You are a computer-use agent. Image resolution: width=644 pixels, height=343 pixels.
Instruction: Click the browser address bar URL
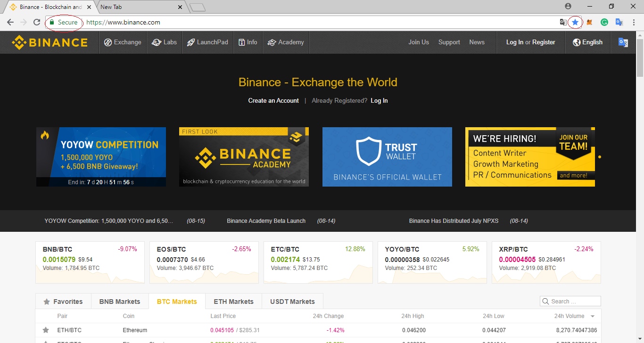(123, 22)
